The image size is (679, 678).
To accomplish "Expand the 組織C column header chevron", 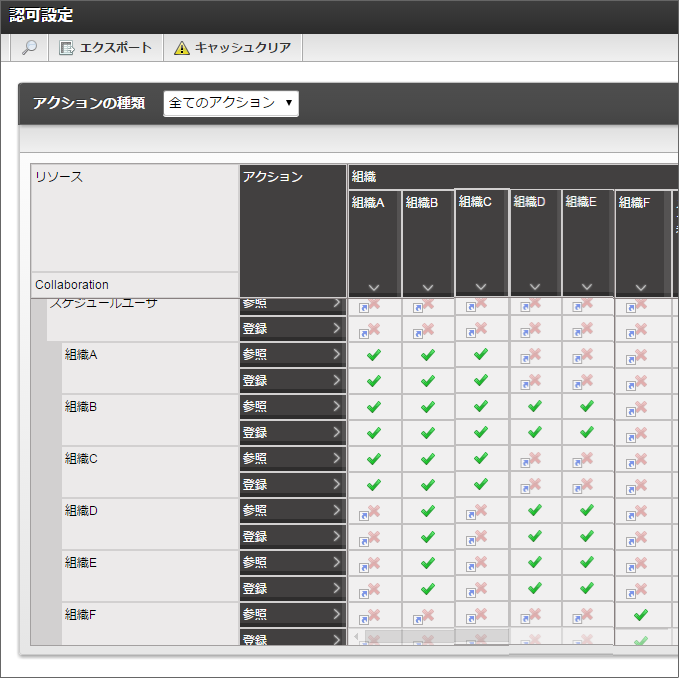I will [481, 286].
